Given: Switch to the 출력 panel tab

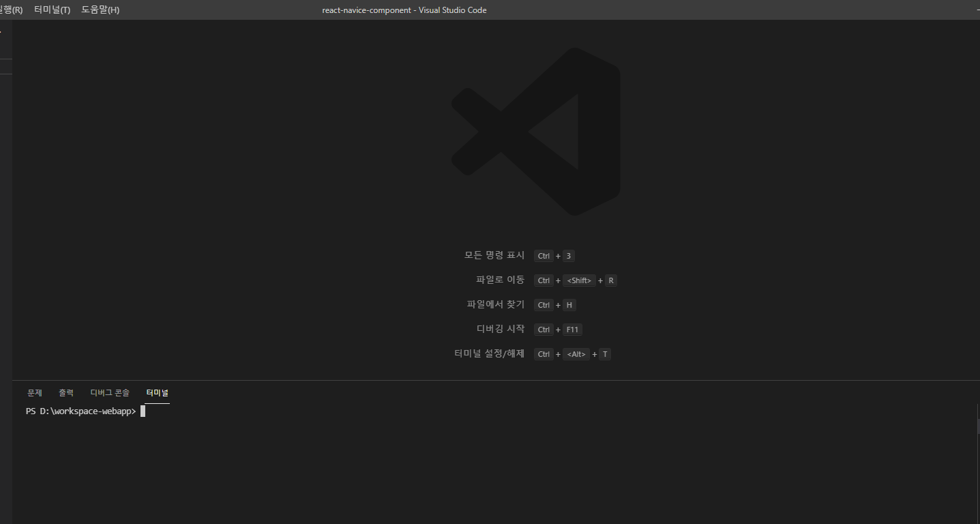Looking at the screenshot, I should [66, 393].
